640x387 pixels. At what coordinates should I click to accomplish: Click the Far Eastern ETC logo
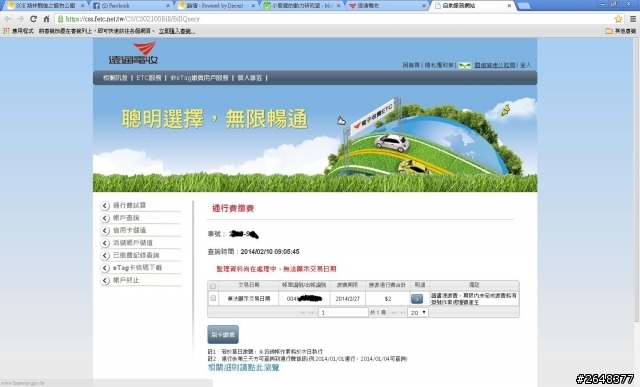click(133, 53)
